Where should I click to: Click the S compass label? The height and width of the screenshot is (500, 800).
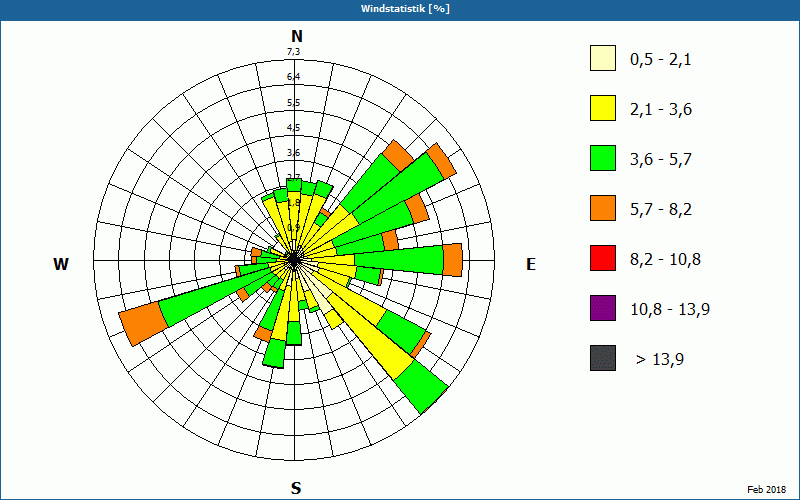tap(296, 488)
